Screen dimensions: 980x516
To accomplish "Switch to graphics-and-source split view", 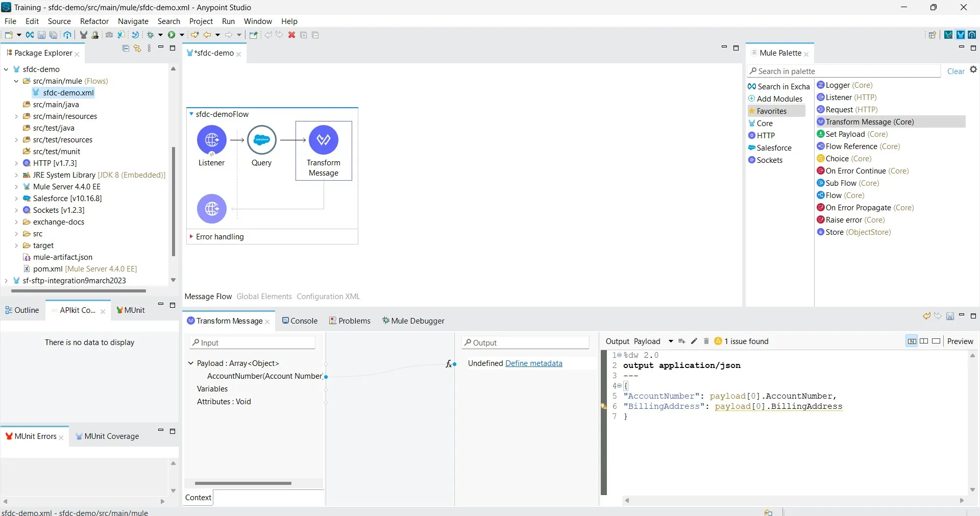I will point(912,341).
